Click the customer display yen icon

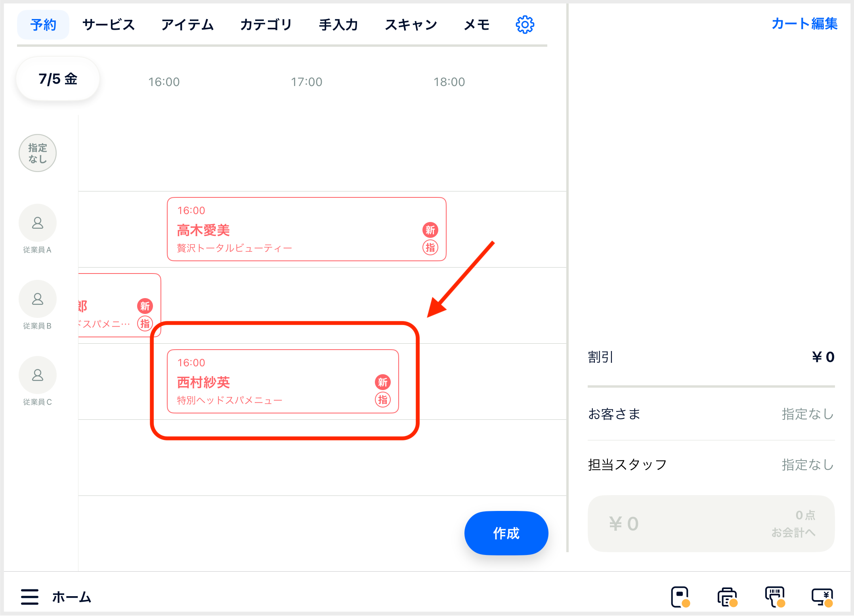(x=822, y=597)
